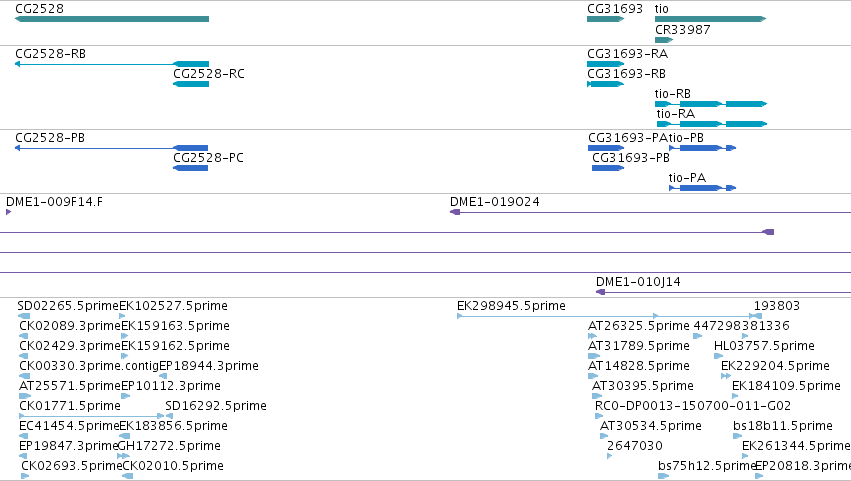The height and width of the screenshot is (481, 851).
Task: Select the CG2528-RC transcript glyph
Action: (x=191, y=84)
